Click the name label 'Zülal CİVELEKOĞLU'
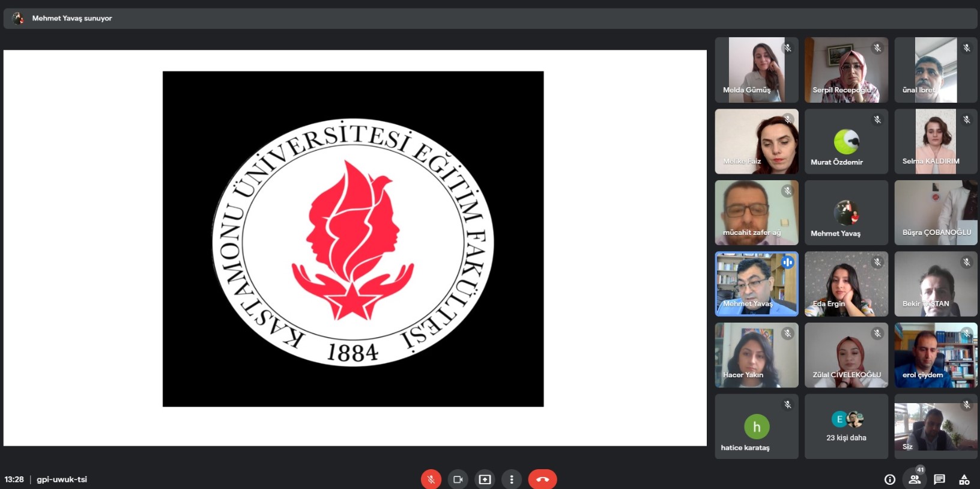The height and width of the screenshot is (489, 980). click(x=847, y=375)
